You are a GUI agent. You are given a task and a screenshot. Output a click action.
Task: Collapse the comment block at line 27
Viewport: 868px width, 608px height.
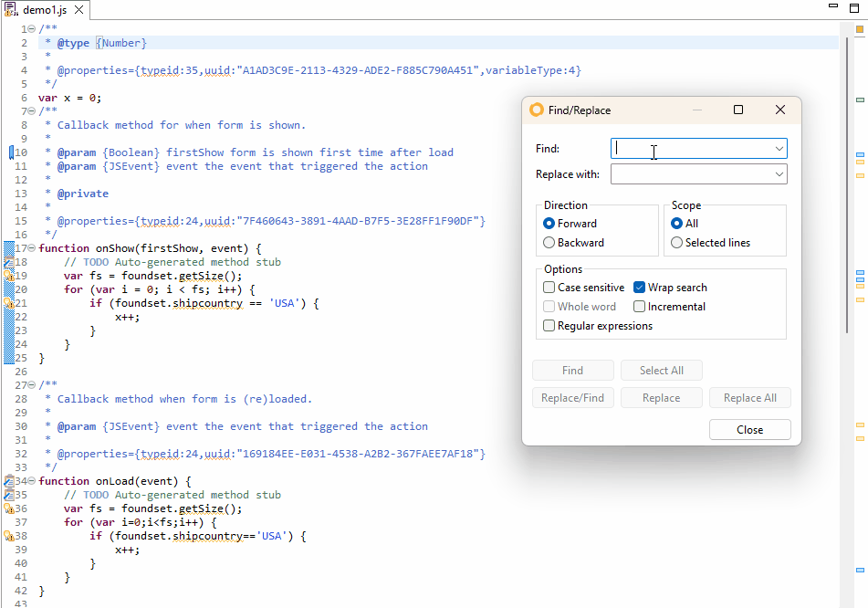tap(32, 385)
